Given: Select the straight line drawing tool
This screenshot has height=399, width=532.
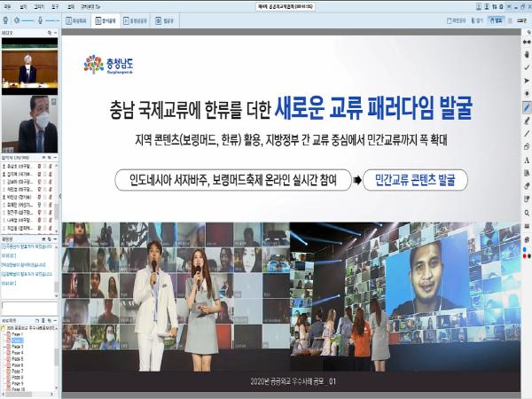Looking at the screenshot, I should [526, 133].
